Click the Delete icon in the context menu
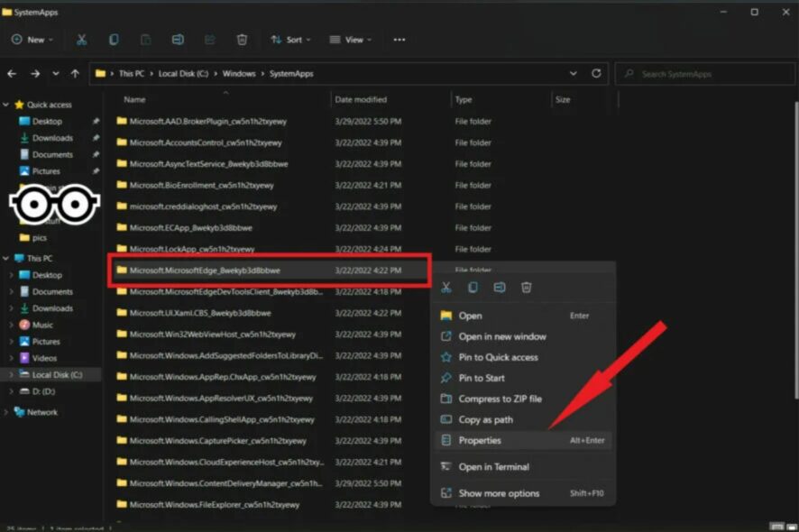This screenshot has width=799, height=532. pos(527,288)
